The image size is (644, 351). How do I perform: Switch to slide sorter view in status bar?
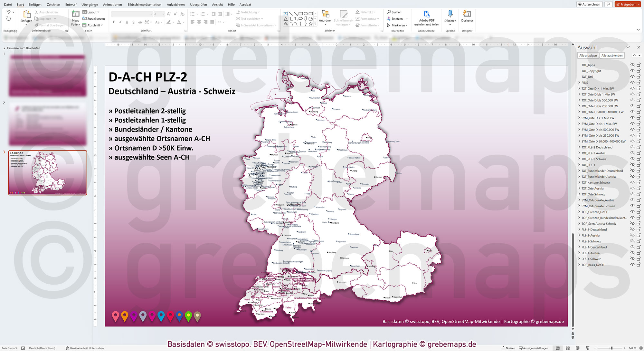(x=568, y=348)
